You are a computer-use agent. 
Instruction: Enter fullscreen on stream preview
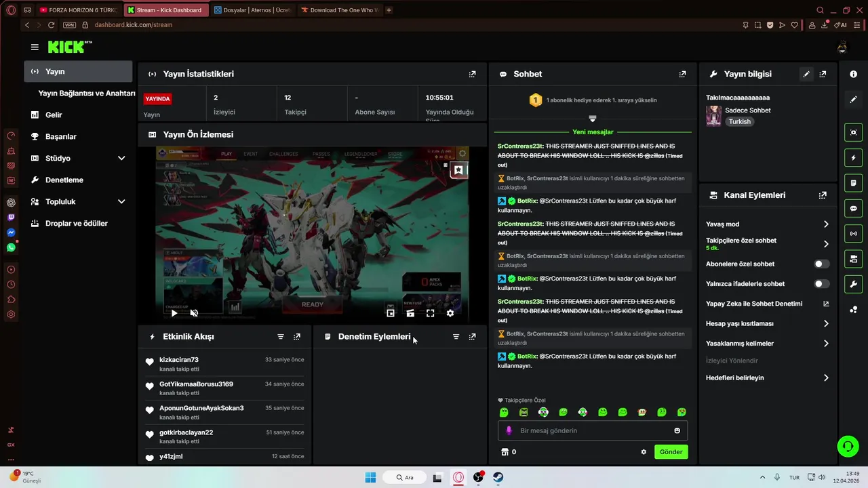point(430,313)
